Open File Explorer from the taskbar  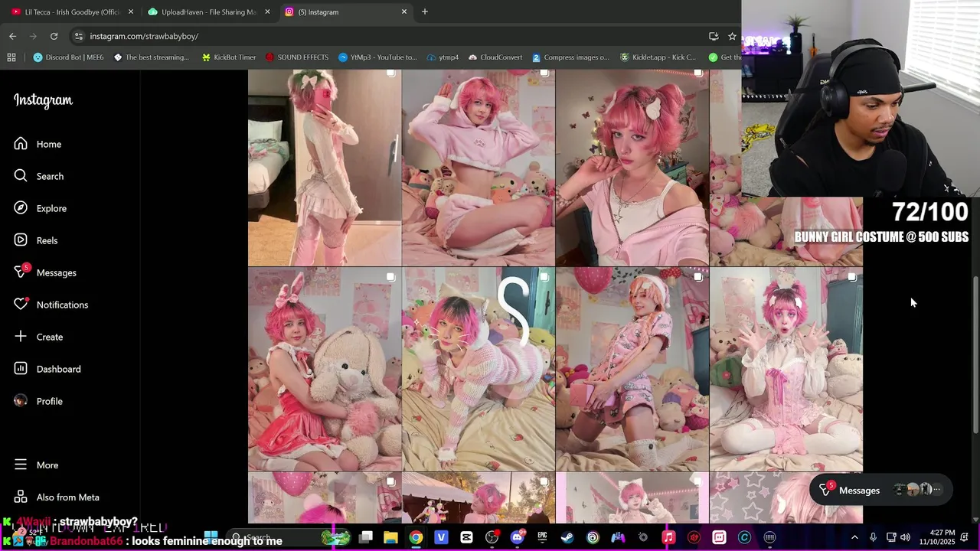(x=390, y=537)
